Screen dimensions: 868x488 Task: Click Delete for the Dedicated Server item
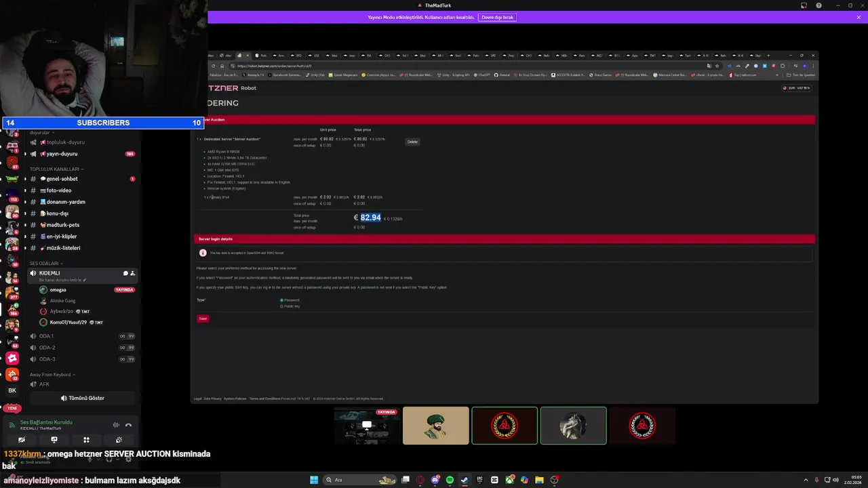[412, 142]
